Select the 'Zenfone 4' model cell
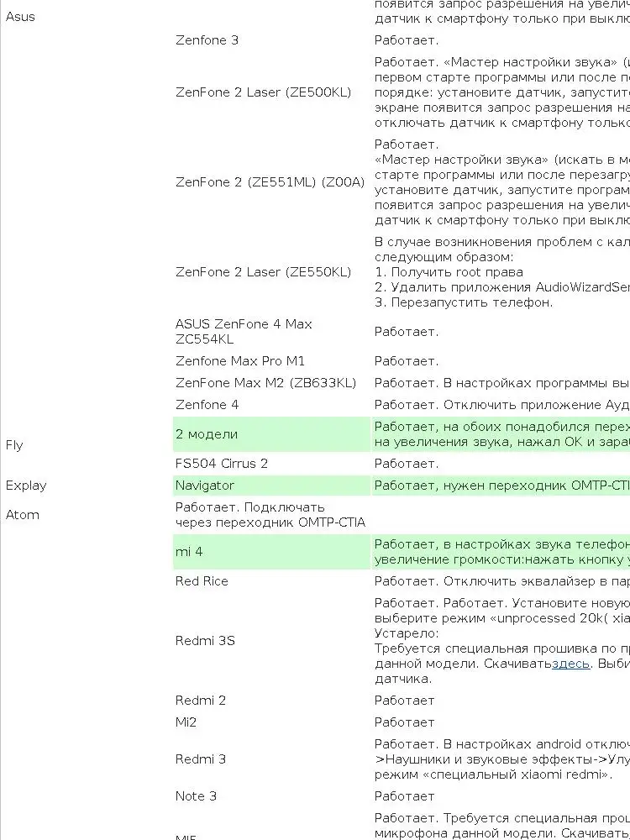This screenshot has width=630, height=840. pyautogui.click(x=207, y=405)
